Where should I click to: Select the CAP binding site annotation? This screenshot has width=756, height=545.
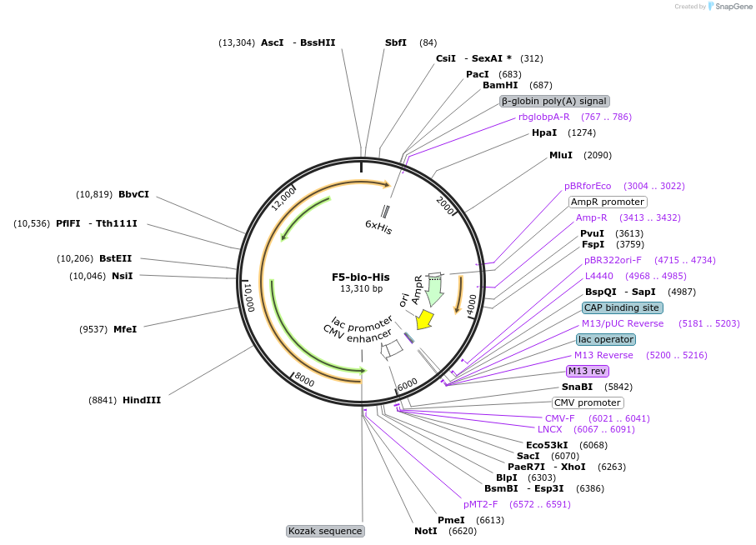(x=621, y=307)
